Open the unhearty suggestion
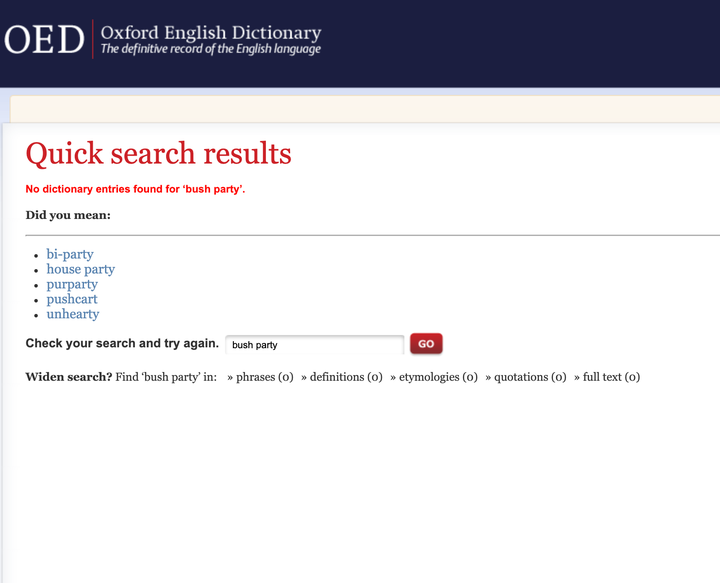 [73, 314]
